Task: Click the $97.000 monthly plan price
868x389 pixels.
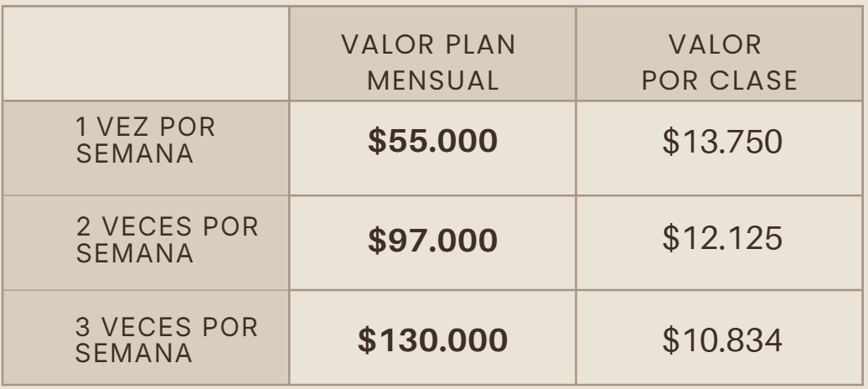Action: coord(432,241)
